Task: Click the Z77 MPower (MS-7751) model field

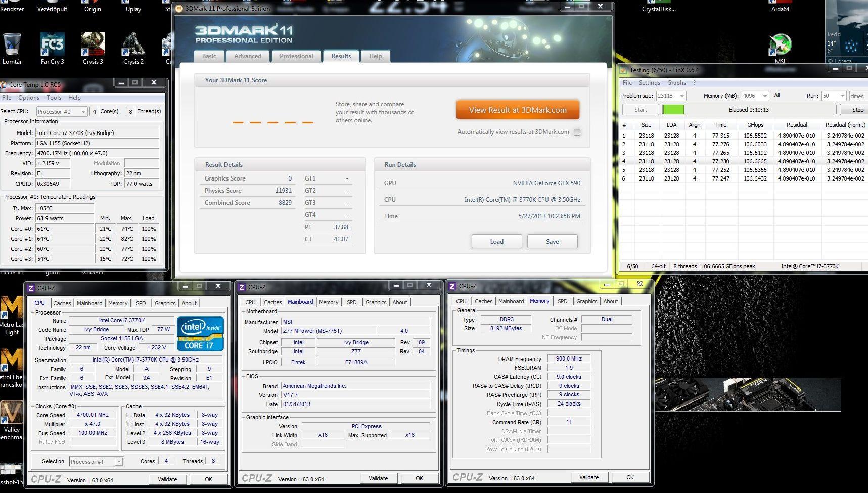Action: (328, 331)
